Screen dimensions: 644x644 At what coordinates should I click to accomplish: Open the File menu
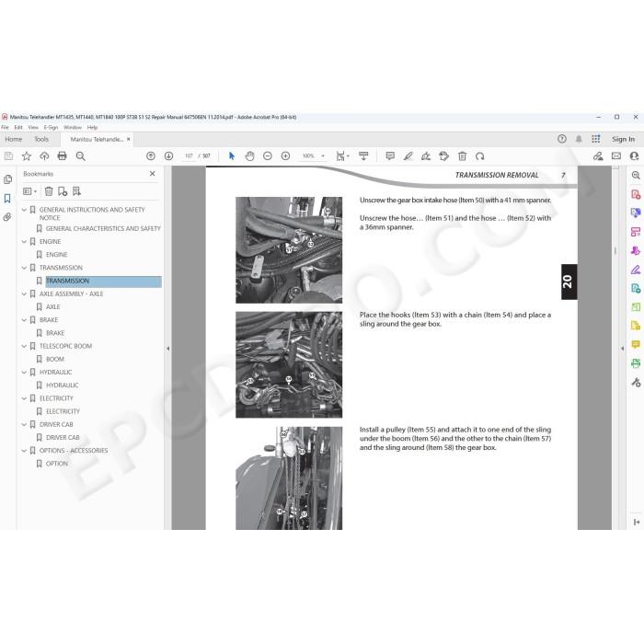[5, 128]
